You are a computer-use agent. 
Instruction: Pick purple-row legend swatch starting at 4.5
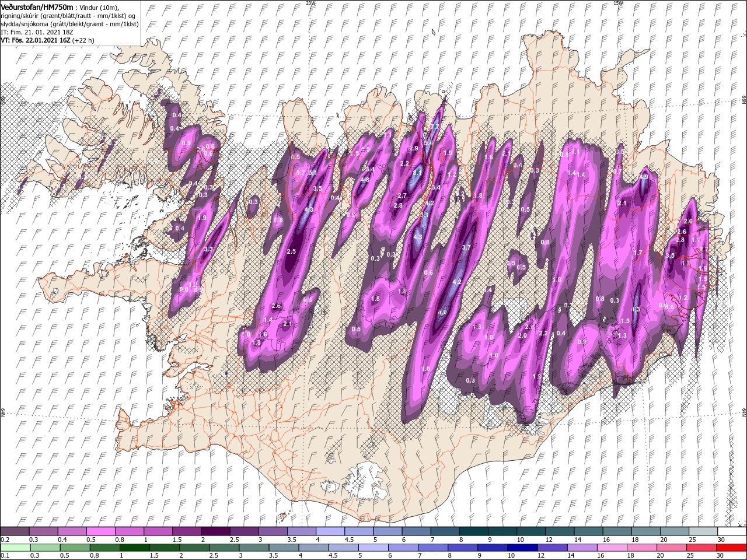[x=359, y=531]
